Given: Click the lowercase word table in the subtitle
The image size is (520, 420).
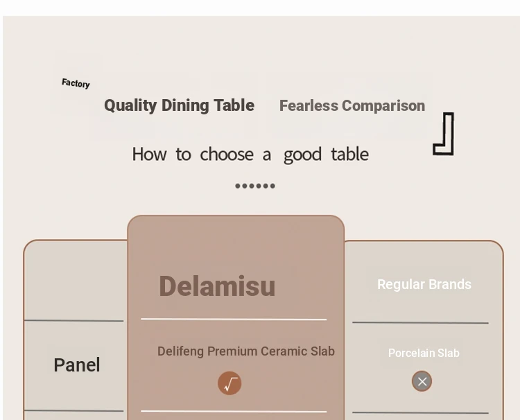Looking at the screenshot, I should [349, 154].
